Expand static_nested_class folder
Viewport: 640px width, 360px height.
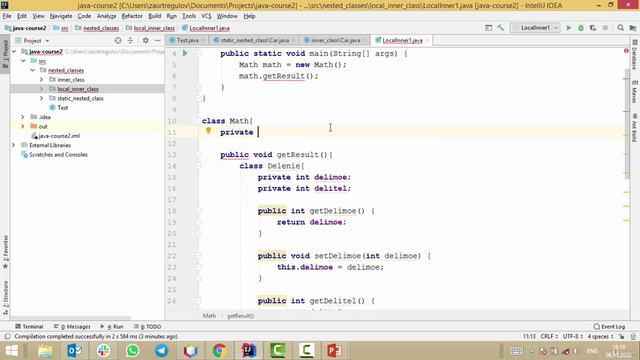(42, 98)
